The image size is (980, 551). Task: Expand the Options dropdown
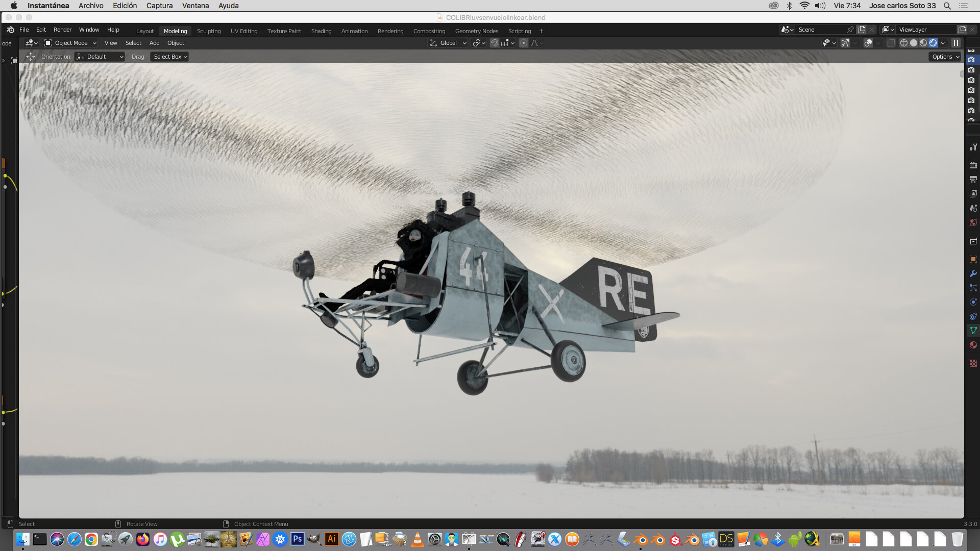(945, 57)
